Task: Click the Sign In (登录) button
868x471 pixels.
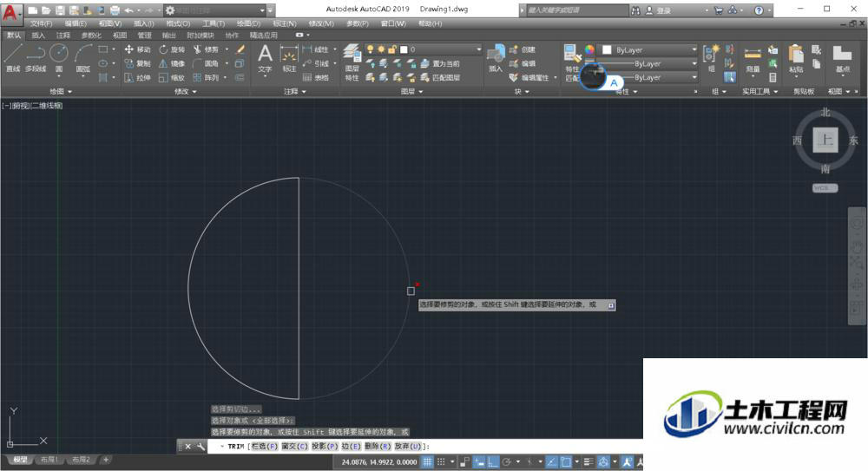Action: [658, 10]
